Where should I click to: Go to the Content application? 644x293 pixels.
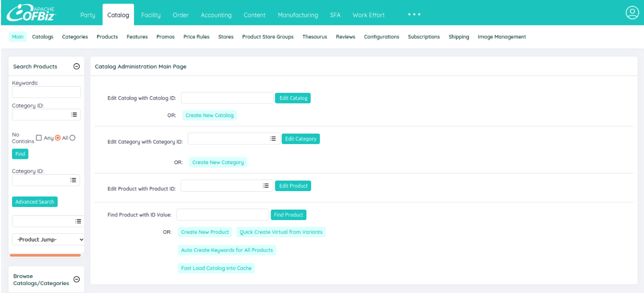(x=254, y=15)
